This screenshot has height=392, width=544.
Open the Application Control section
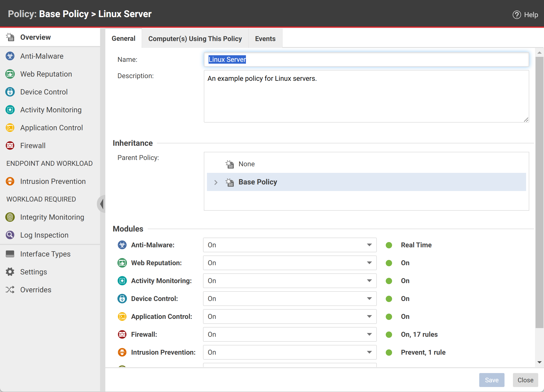click(x=50, y=128)
